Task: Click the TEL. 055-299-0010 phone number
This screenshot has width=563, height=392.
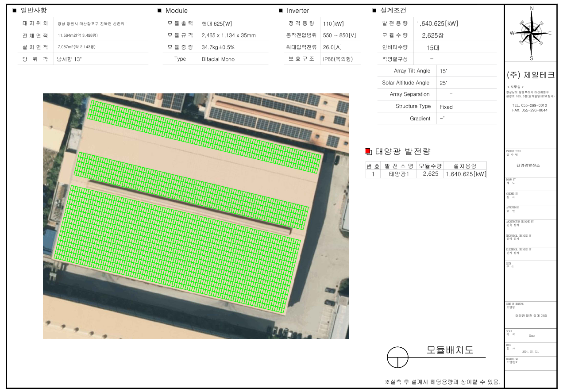Action: point(529,105)
